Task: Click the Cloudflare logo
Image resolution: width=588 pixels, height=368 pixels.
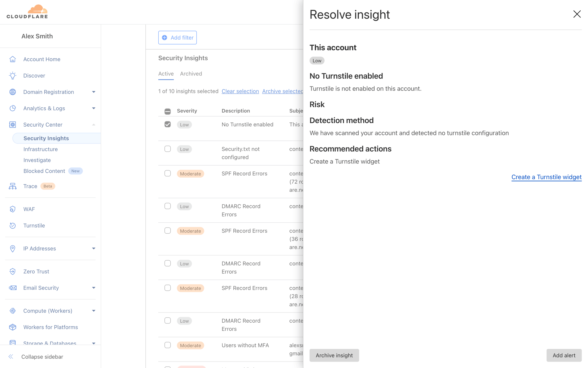Action: [x=27, y=12]
